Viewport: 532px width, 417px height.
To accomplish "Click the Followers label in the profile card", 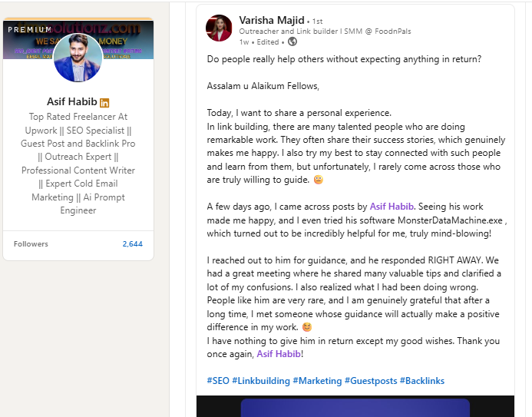I will (31, 244).
